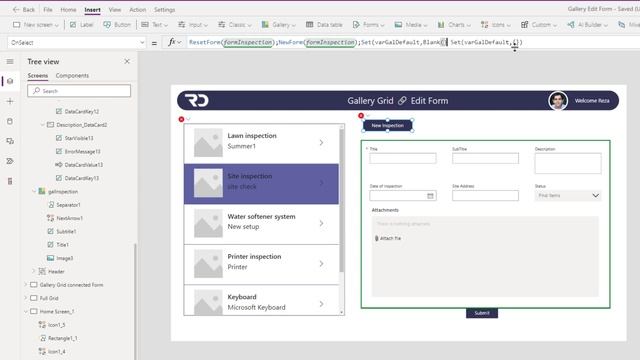
Task: Go back using the Back arrow
Action: pyautogui.click(x=23, y=9)
